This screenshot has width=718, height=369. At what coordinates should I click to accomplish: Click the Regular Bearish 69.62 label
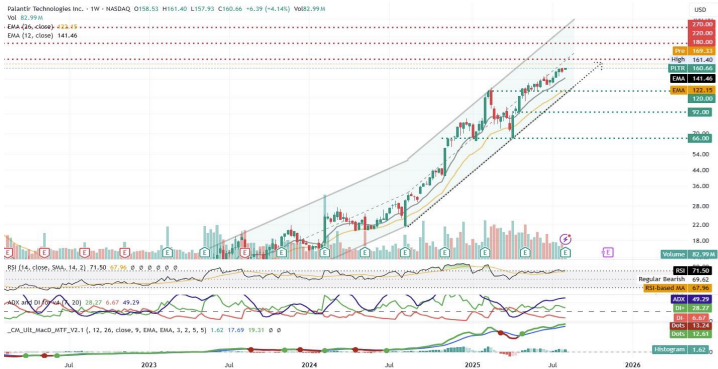[x=675, y=279]
